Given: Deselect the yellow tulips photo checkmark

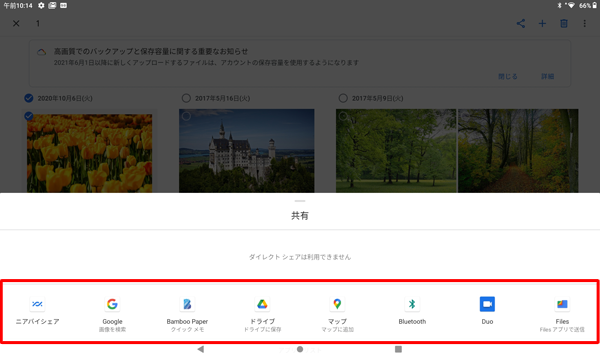Looking at the screenshot, I should point(29,116).
